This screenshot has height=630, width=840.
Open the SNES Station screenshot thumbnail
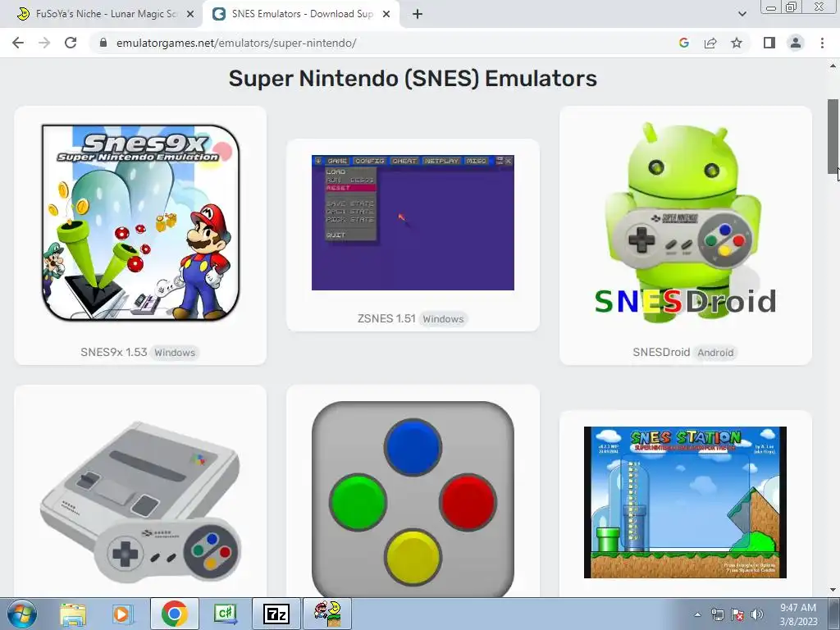click(x=685, y=503)
